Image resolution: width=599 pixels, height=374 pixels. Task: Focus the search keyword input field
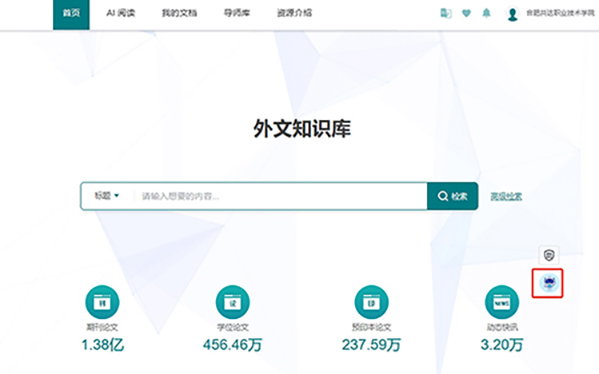pos(280,196)
